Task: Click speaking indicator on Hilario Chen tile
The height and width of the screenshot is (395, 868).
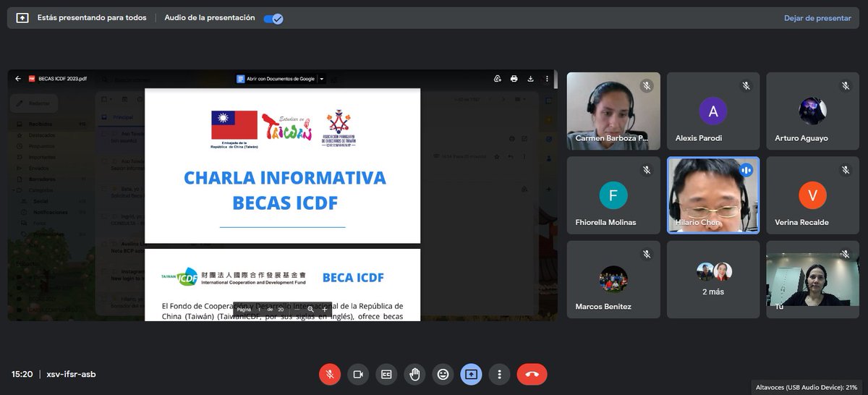Action: 746,170
